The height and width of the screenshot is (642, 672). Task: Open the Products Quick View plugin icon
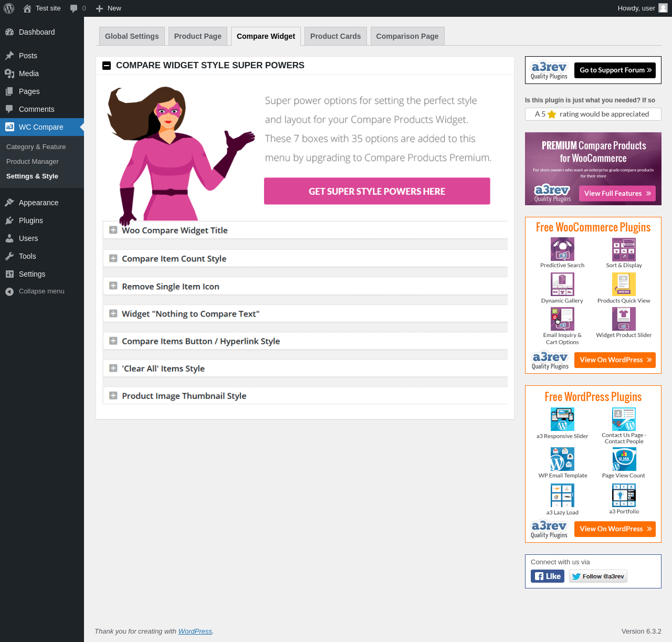[624, 285]
